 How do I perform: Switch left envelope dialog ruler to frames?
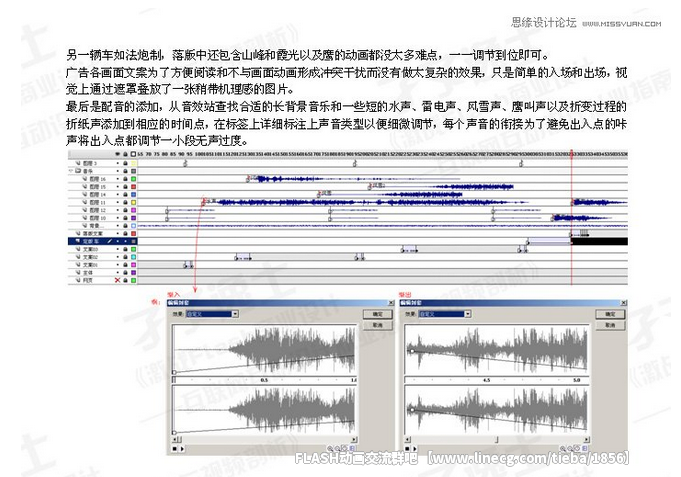pyautogui.click(x=352, y=448)
